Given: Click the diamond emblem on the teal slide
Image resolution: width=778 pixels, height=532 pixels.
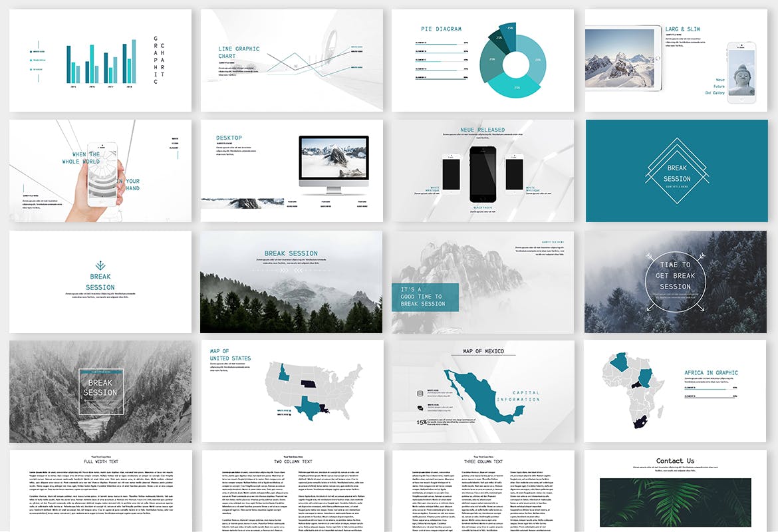Looking at the screenshot, I should coord(677,171).
